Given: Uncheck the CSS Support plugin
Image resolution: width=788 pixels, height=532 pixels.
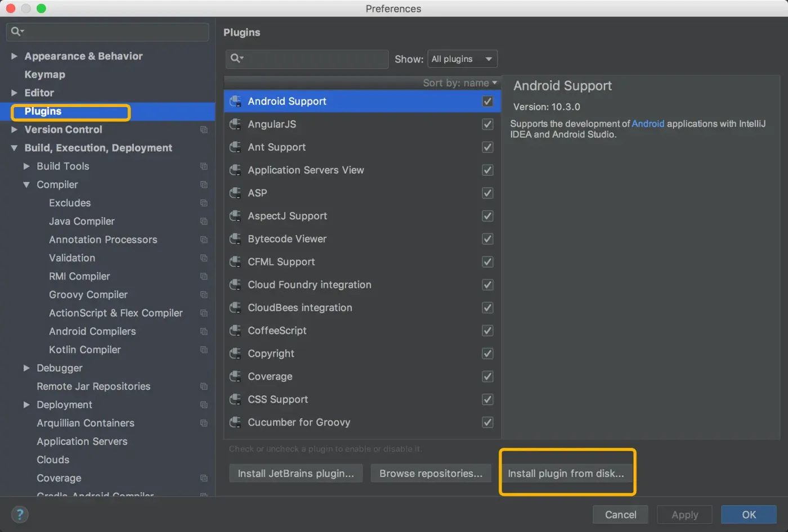Looking at the screenshot, I should (x=487, y=400).
